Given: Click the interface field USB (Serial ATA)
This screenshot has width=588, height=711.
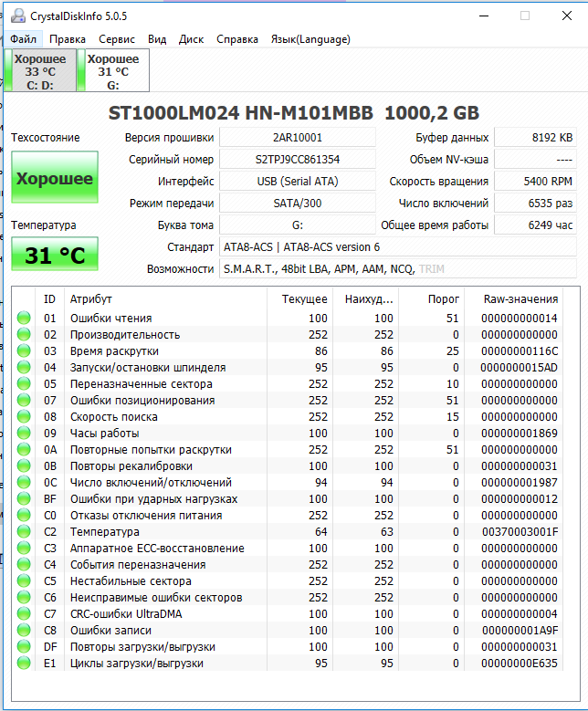Looking at the screenshot, I should 298,181.
